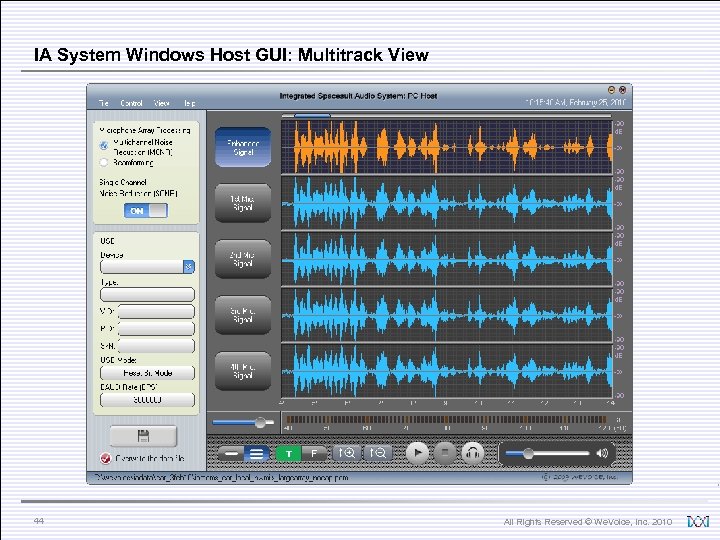Click the zoom out magnifier icon

click(x=378, y=453)
